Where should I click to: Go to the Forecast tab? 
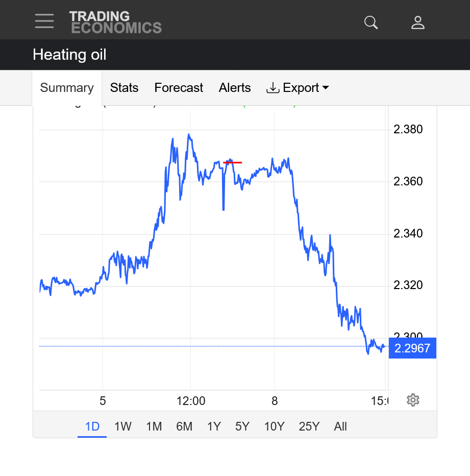coord(179,88)
